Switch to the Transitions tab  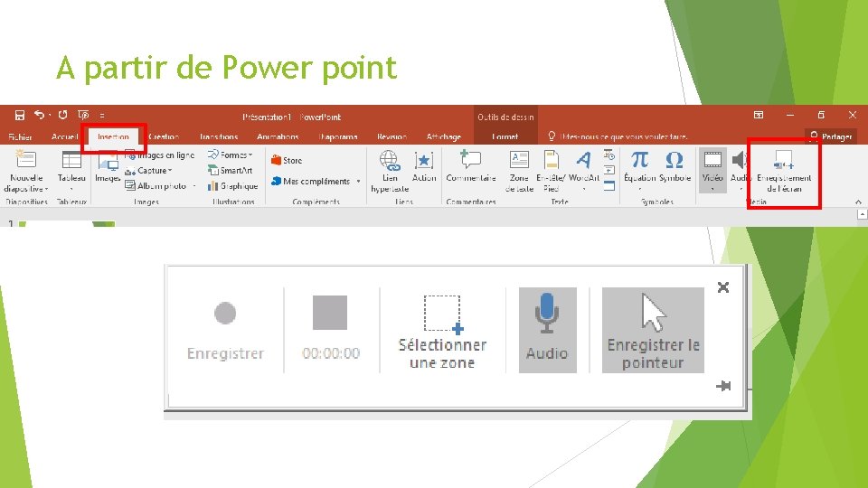coord(219,136)
